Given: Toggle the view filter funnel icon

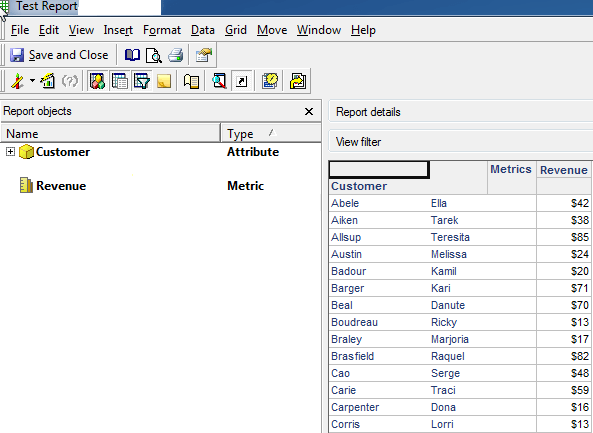Looking at the screenshot, I should coord(142,81).
